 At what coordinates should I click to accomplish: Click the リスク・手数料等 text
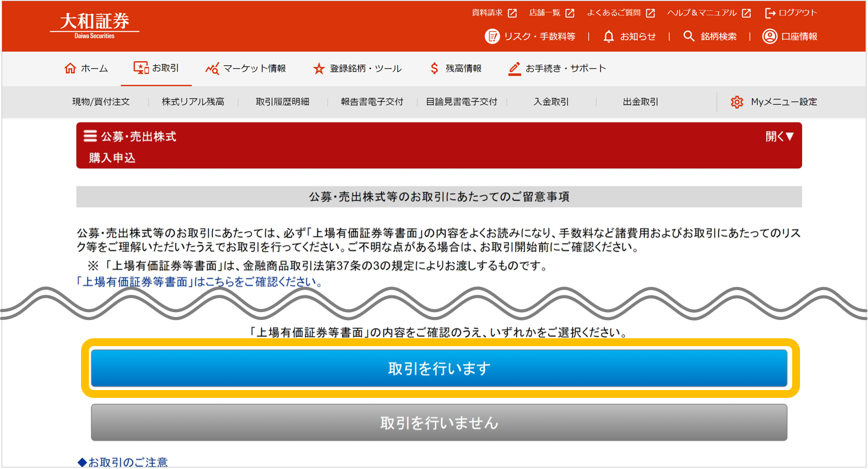pos(540,37)
